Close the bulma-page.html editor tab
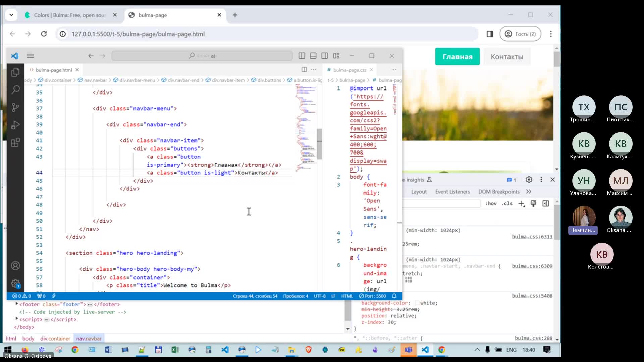Image resolution: width=644 pixels, height=362 pixels. click(77, 70)
